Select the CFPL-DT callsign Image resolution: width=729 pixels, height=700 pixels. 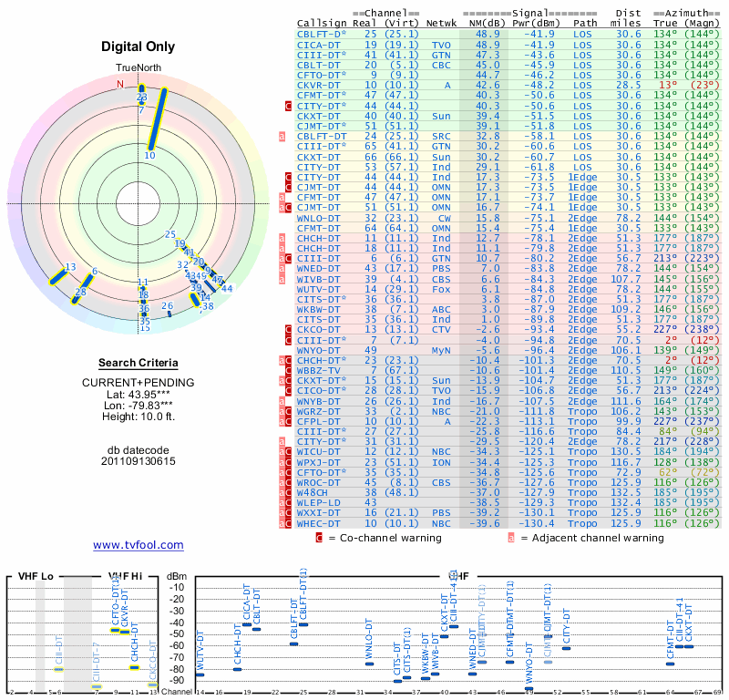point(319,422)
